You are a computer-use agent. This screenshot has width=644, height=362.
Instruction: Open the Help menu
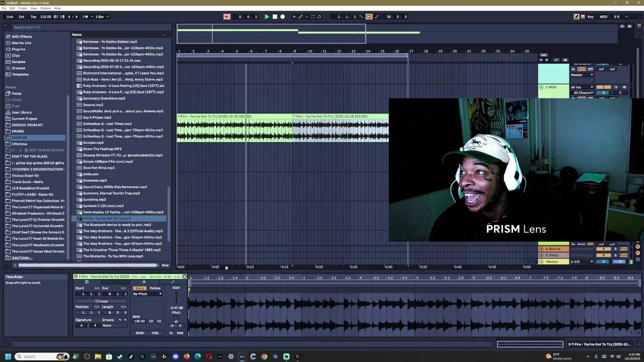(x=57, y=8)
